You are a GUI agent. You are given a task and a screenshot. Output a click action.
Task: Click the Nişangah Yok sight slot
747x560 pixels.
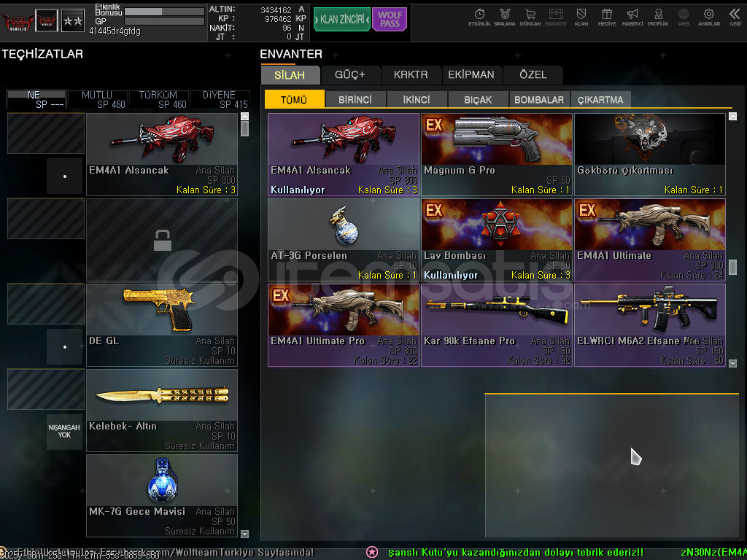click(x=64, y=432)
